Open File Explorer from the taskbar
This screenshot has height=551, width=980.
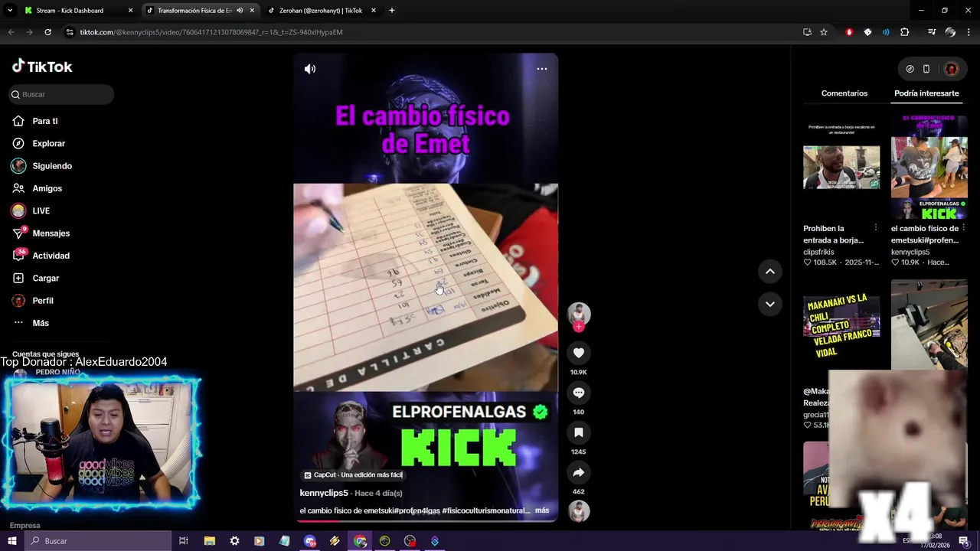pyautogui.click(x=209, y=541)
